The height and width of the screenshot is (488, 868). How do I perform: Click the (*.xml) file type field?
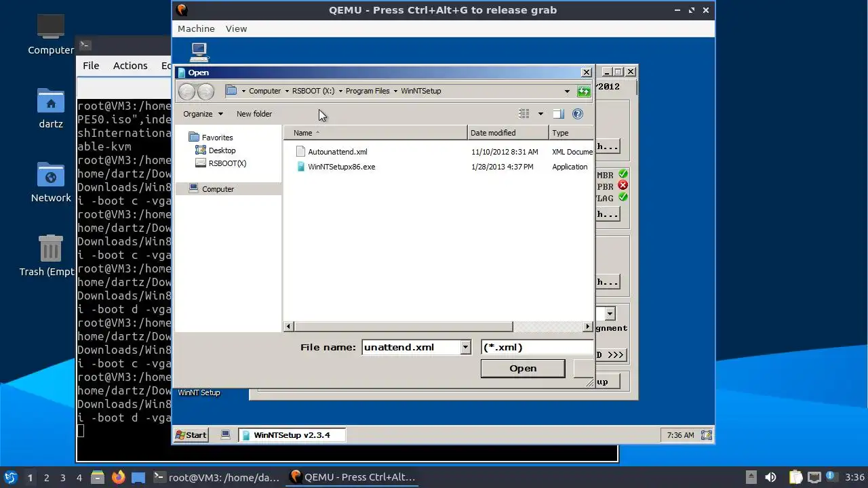point(536,347)
